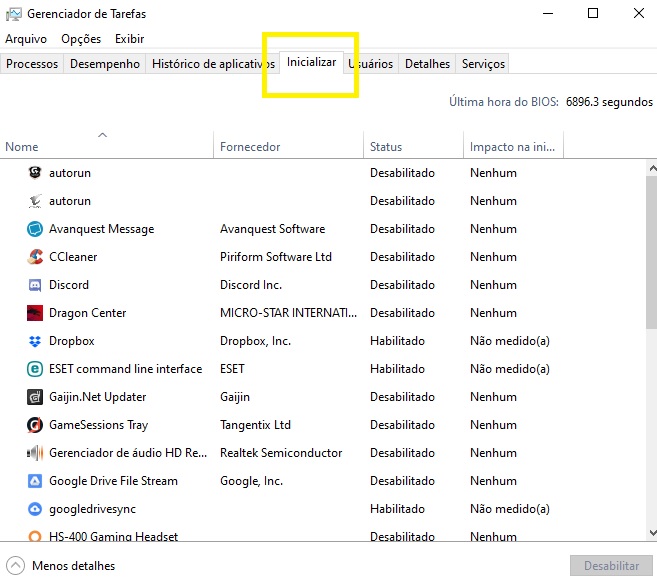Click Nenhum impact in CCleaner row

coord(493,256)
